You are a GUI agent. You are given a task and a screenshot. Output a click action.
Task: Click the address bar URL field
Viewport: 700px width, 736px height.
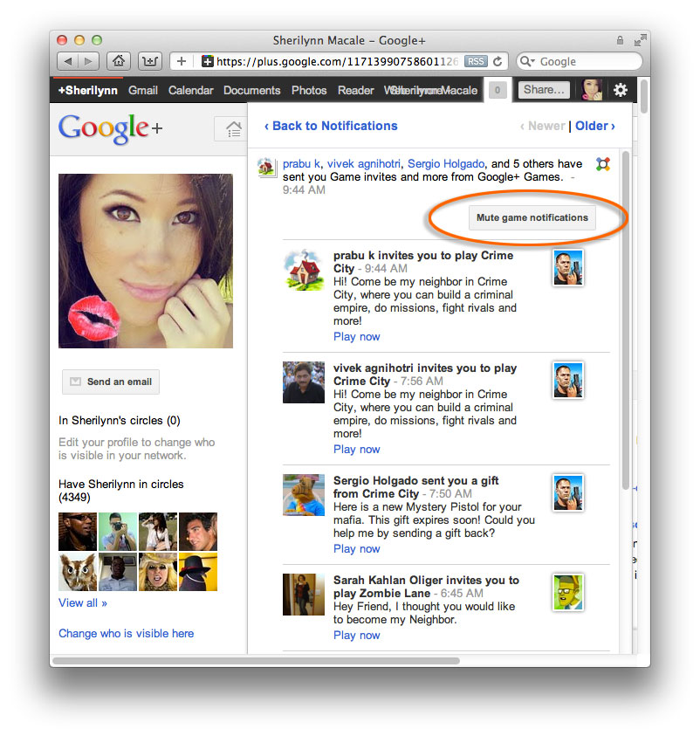[x=337, y=61]
